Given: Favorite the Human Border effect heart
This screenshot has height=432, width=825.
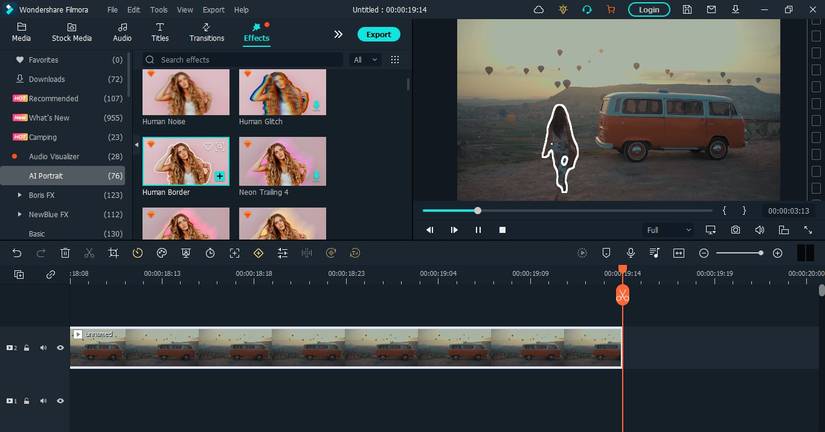Looking at the screenshot, I should [208, 147].
